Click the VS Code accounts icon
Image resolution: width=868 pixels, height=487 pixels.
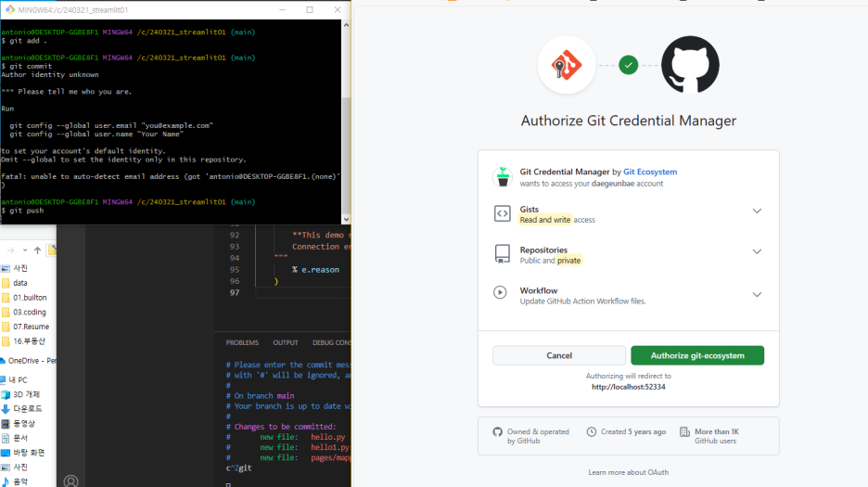pos(70,481)
